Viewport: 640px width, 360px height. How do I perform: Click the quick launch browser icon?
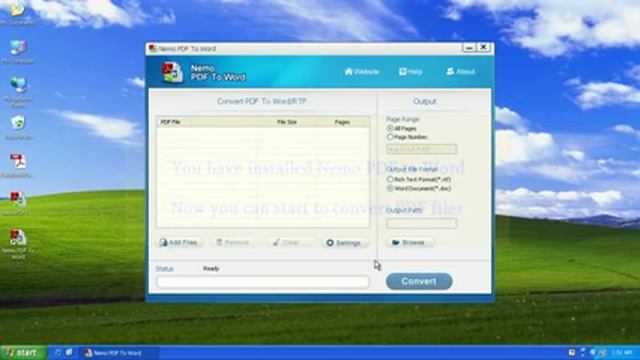(x=58, y=353)
